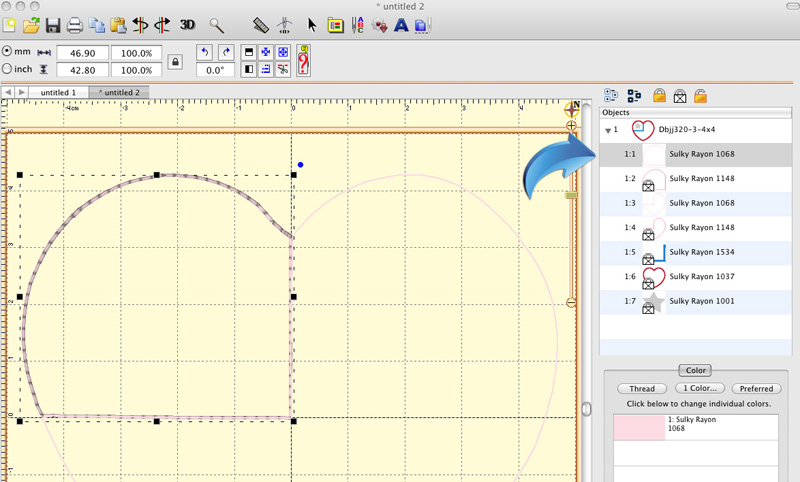This screenshot has width=800, height=482.
Task: Click the blue dashed lines align icon
Action: click(x=266, y=69)
